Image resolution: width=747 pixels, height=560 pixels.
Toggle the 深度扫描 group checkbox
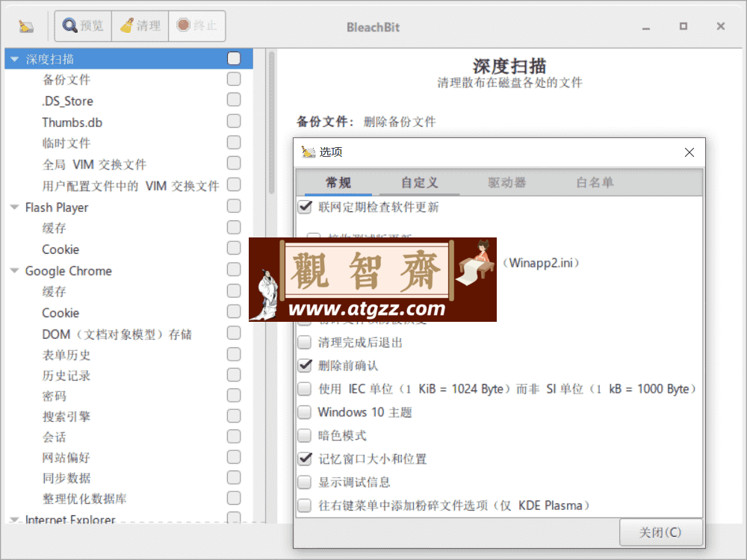(234, 58)
